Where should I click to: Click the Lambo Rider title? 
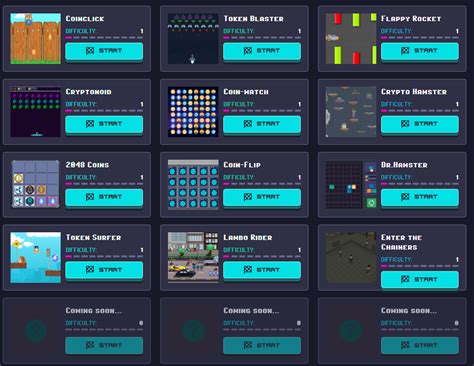(248, 237)
